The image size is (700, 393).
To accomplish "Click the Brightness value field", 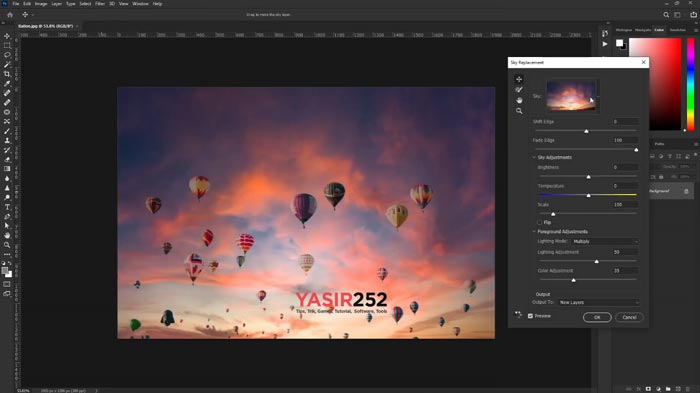I will click(x=625, y=167).
